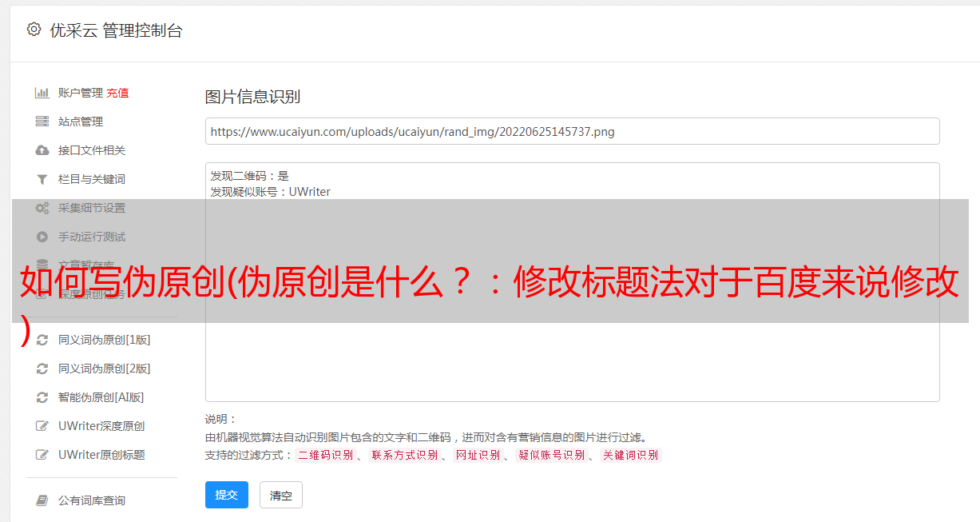Click the refresh icon for 同义词伪原创[1版]
The image size is (980, 522).
coord(42,340)
